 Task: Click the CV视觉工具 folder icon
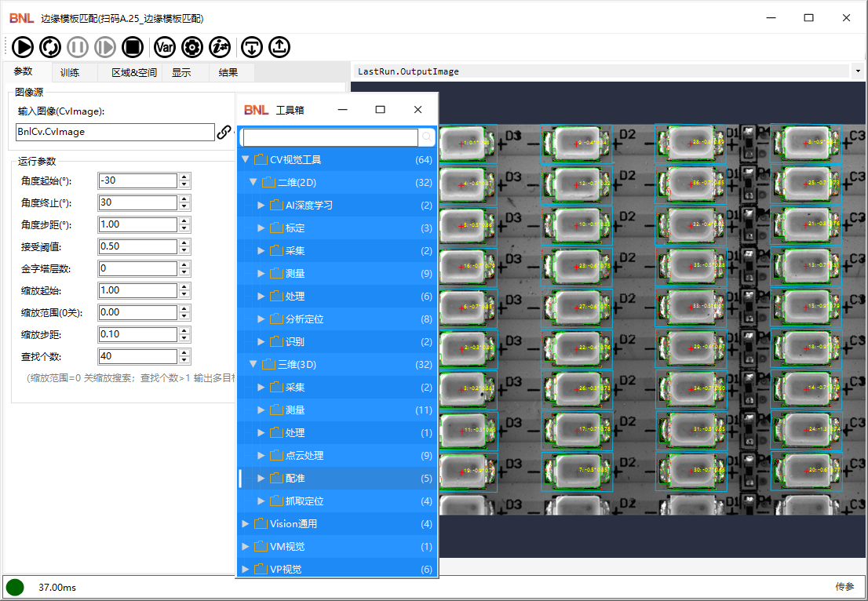(x=261, y=160)
